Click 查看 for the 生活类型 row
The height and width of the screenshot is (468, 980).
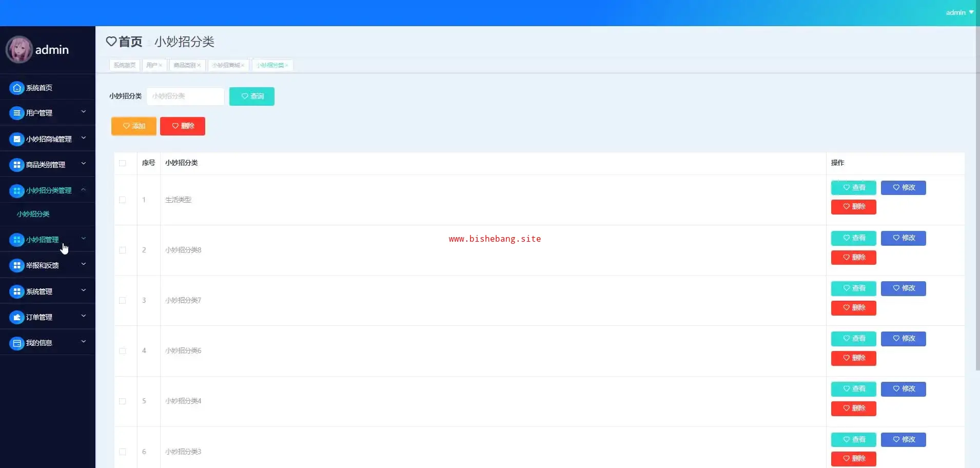tap(854, 188)
